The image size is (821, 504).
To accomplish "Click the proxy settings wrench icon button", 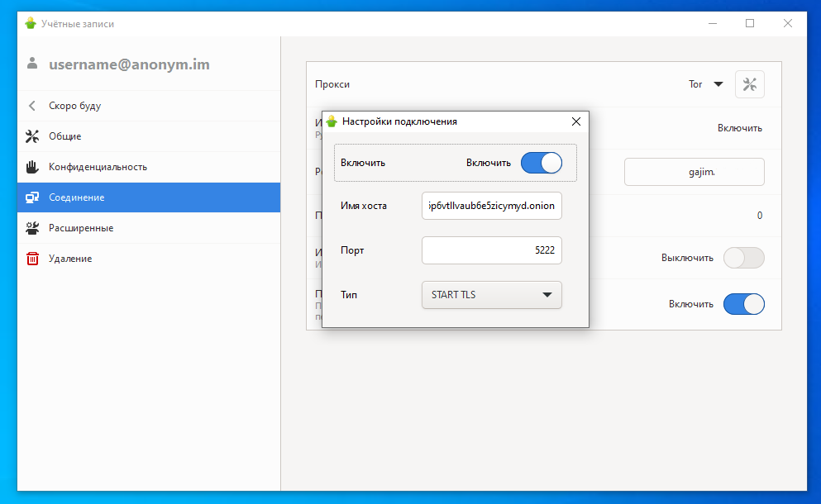I will click(x=749, y=84).
